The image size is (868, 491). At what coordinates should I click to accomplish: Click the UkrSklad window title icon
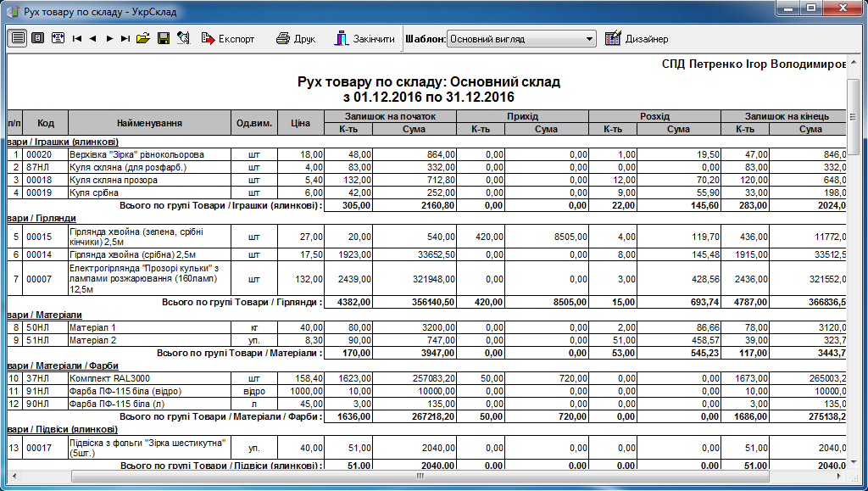pos(12,9)
